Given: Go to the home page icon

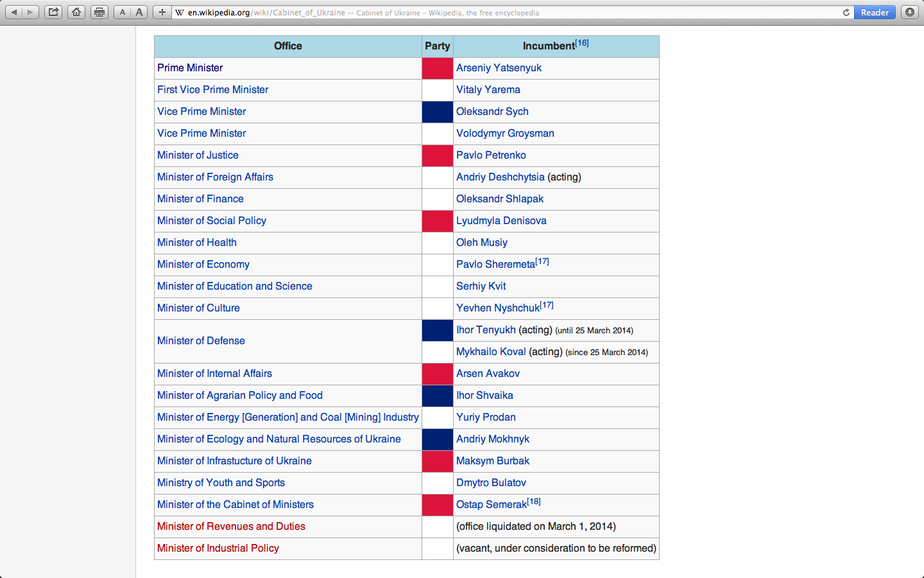Looking at the screenshot, I should [x=76, y=12].
